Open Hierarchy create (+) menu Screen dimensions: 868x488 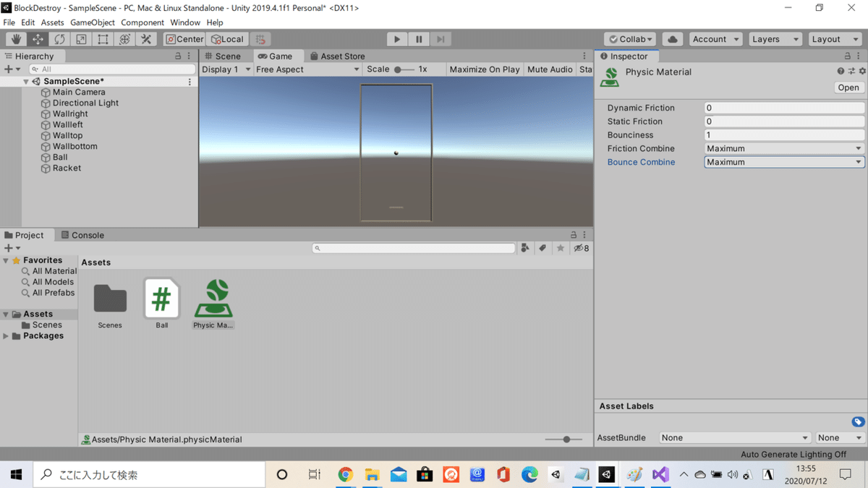12,69
